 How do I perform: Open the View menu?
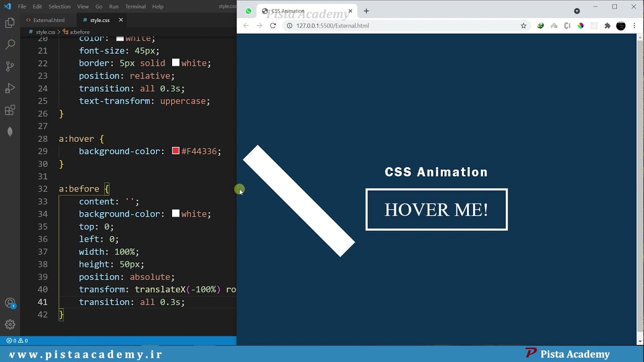pos(83,7)
